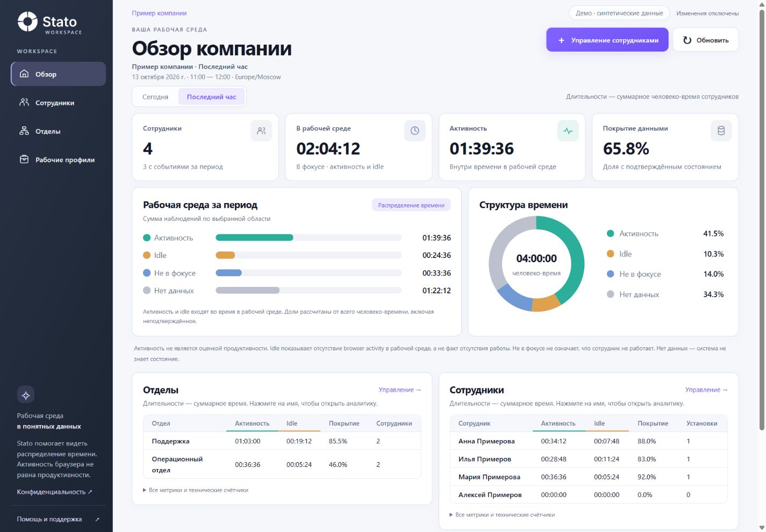
Task: Switch period to Сегодня
Action: coord(155,97)
